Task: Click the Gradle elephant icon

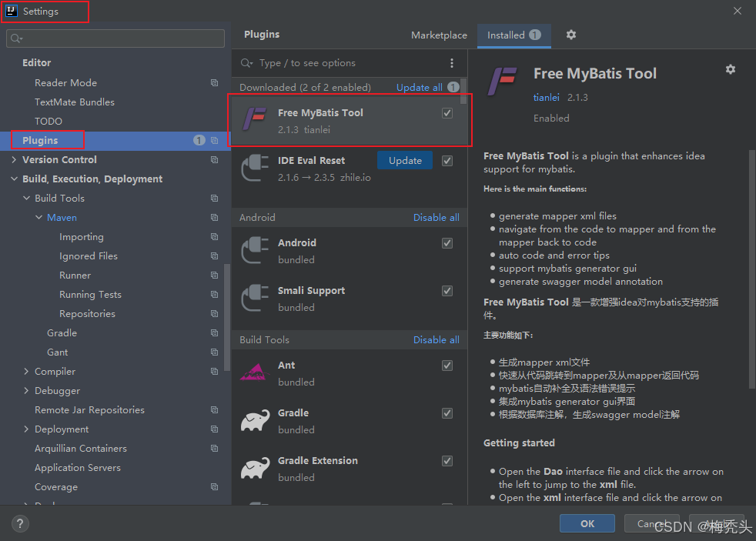Action: [x=255, y=420]
